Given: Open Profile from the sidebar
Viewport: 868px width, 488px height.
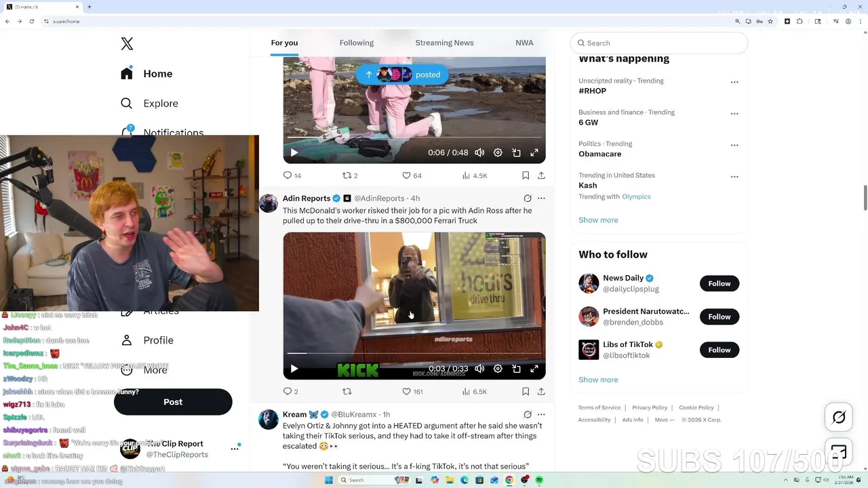Looking at the screenshot, I should (x=147, y=340).
